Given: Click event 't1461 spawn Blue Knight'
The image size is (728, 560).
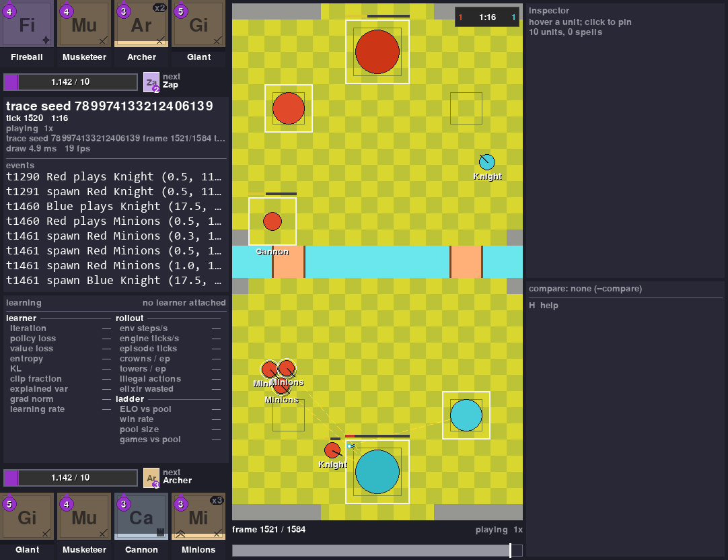Looking at the screenshot, I should (x=114, y=281).
